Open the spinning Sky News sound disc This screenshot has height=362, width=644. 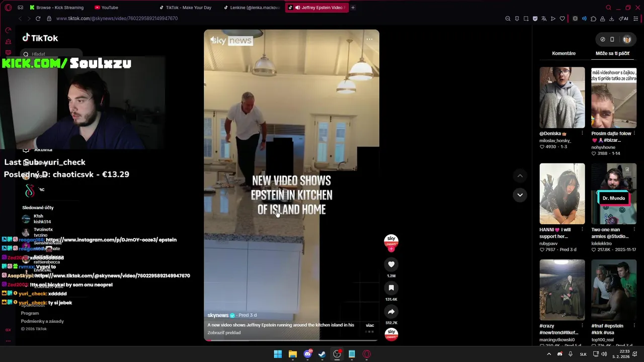391,334
